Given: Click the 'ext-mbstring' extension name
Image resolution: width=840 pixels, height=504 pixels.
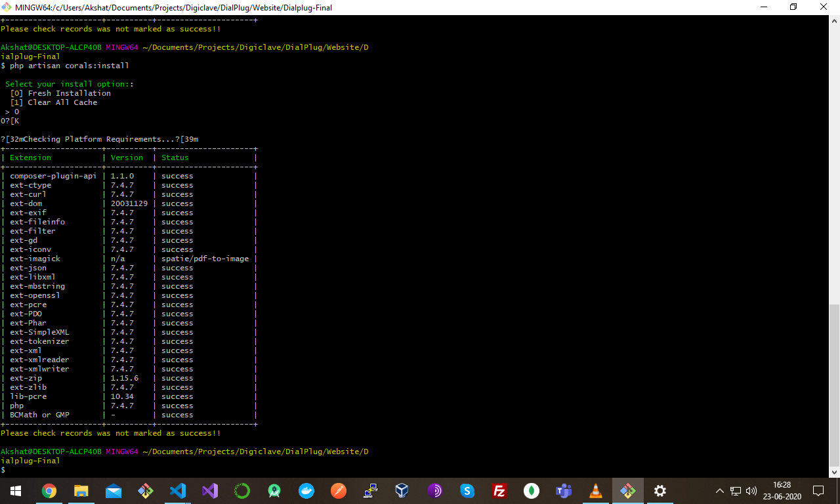Looking at the screenshot, I should tap(37, 286).
